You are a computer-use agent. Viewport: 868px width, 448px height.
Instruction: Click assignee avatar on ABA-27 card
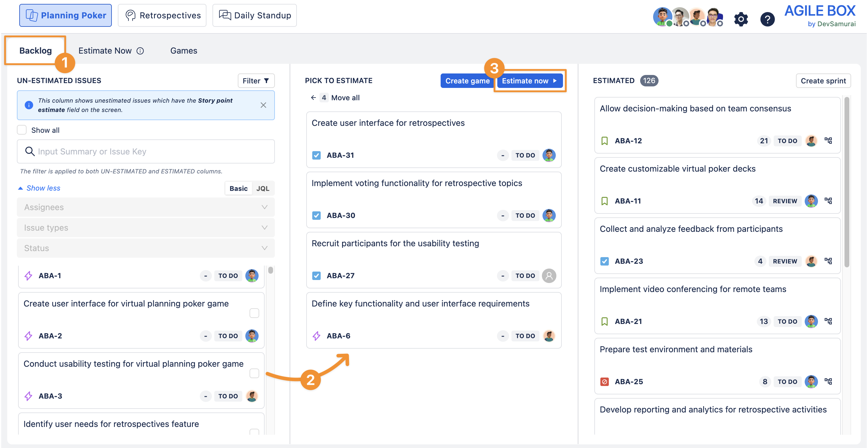pos(549,276)
